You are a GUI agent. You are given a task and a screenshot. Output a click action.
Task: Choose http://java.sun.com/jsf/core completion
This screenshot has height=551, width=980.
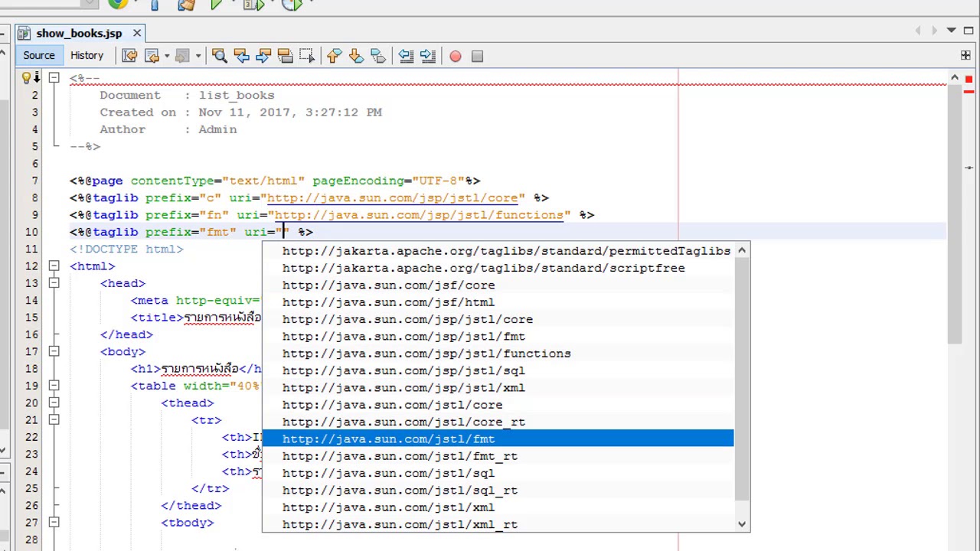point(498,285)
